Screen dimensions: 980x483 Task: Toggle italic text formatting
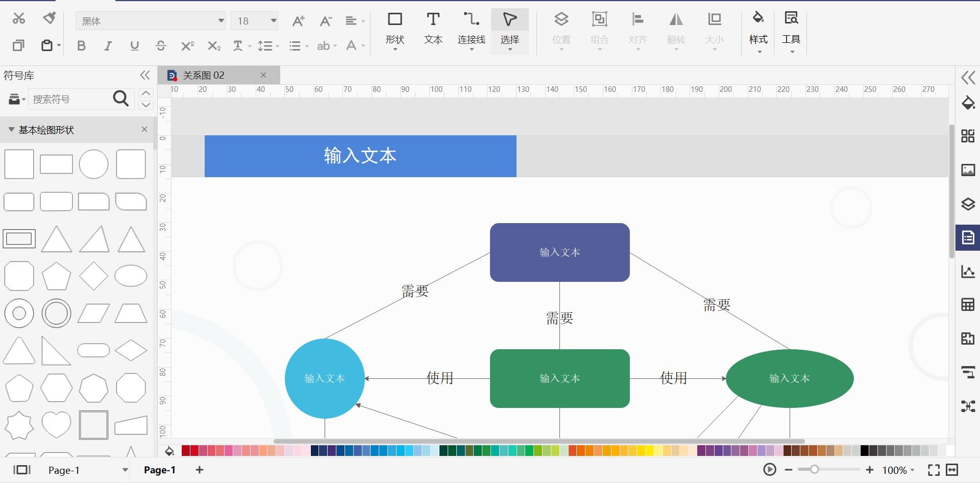point(108,46)
